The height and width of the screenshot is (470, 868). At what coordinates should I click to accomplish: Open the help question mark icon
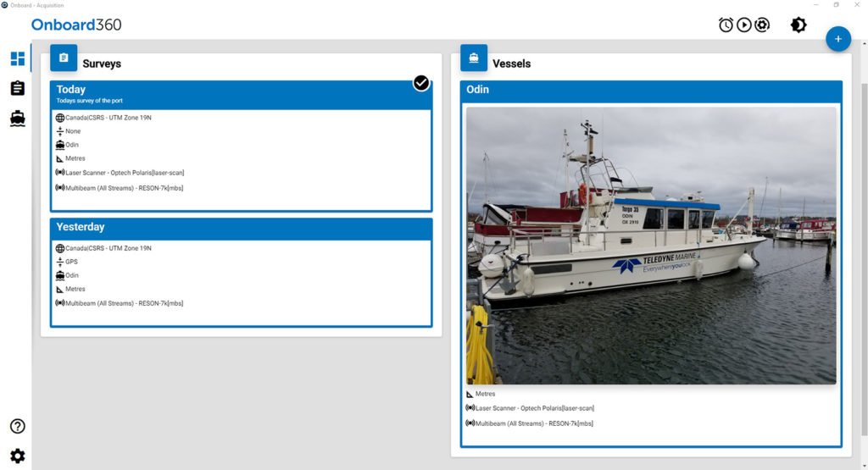18,426
